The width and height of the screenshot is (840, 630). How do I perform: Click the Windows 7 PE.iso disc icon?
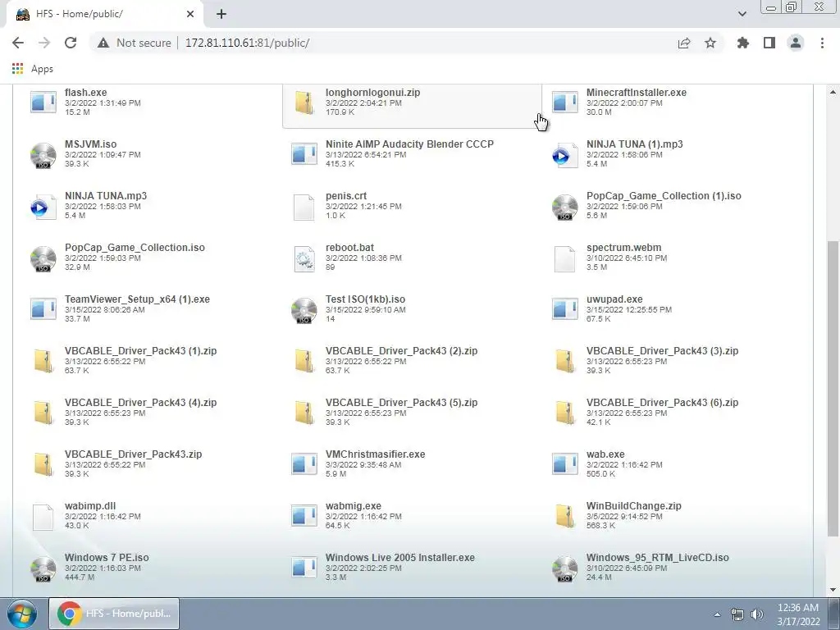tap(43, 568)
